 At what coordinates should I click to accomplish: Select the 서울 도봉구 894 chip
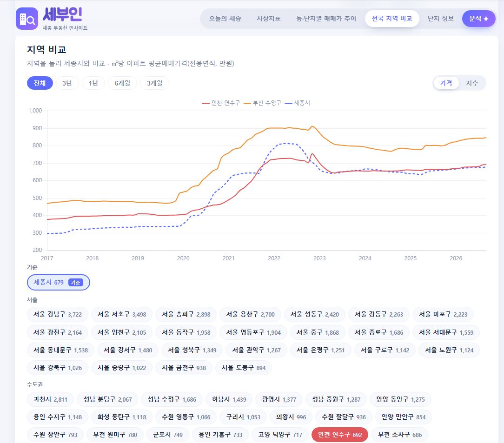click(244, 368)
